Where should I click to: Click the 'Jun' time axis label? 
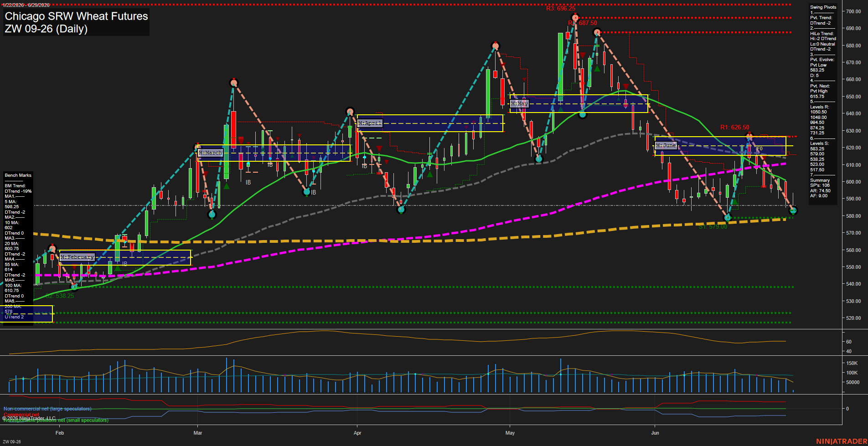(655, 433)
